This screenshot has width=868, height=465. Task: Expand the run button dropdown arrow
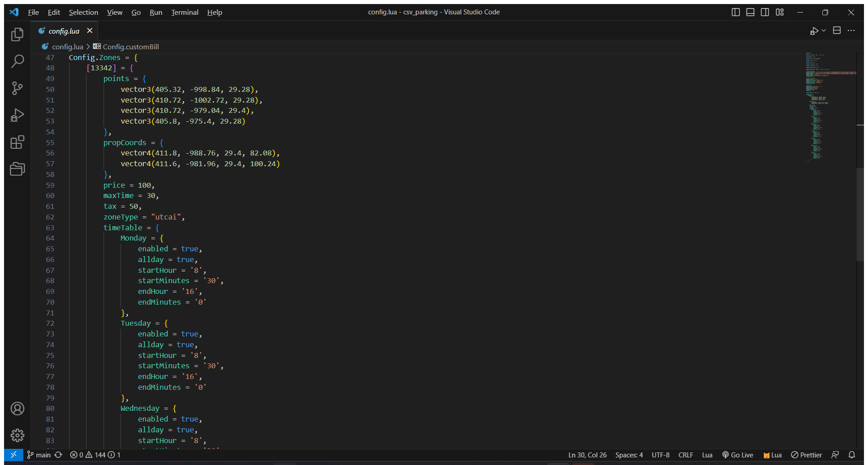tap(824, 30)
